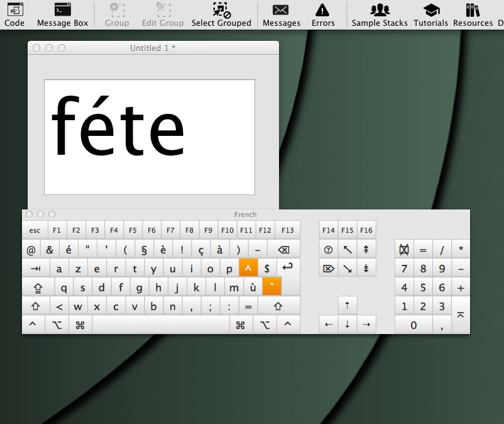Click the text field showing féte

[149, 137]
